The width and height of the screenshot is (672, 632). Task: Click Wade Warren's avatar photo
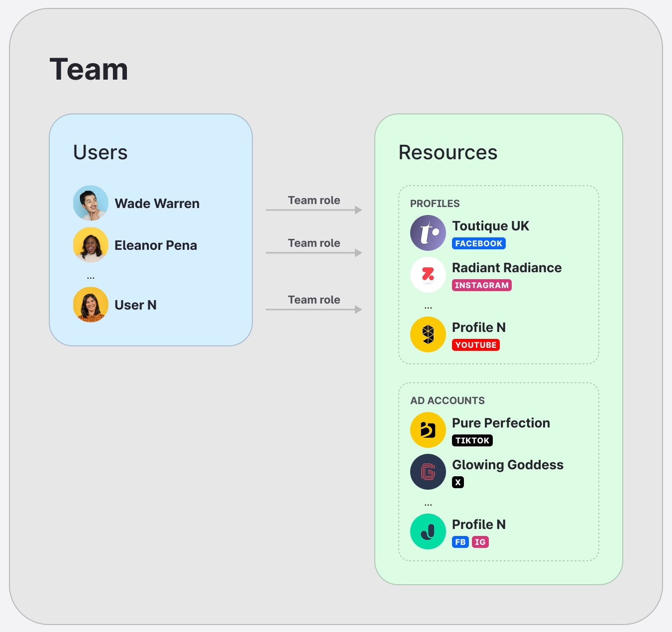tap(91, 203)
